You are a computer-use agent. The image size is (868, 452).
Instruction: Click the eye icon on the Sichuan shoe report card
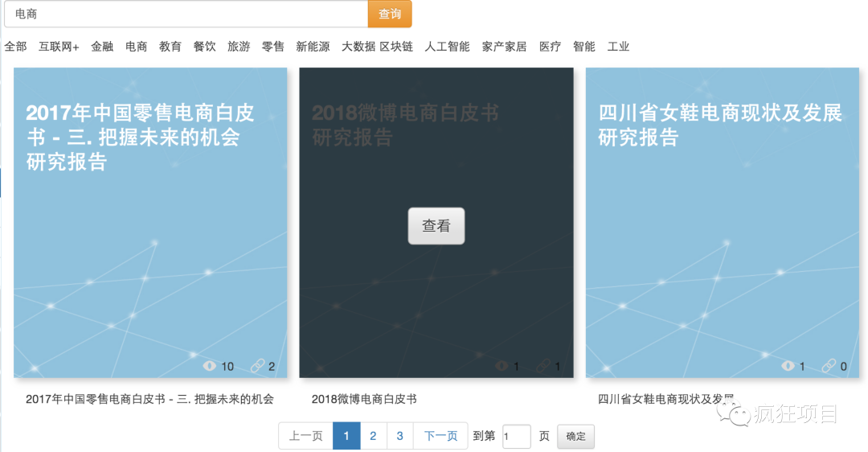coord(788,366)
